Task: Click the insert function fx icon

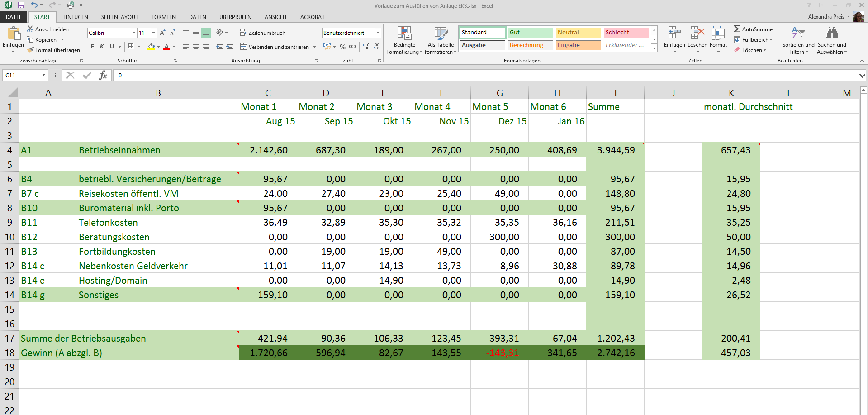Action: tap(103, 75)
